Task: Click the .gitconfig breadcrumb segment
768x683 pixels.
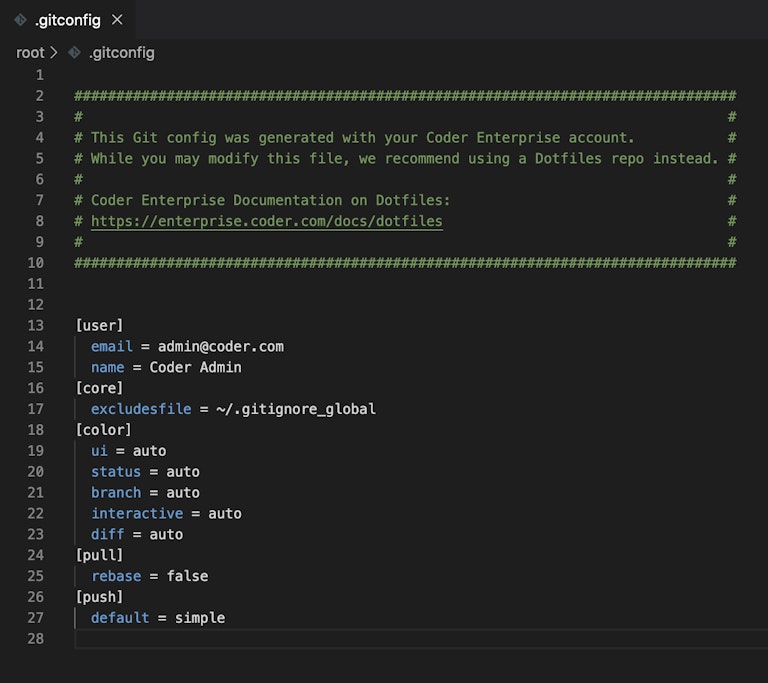Action: [x=121, y=52]
